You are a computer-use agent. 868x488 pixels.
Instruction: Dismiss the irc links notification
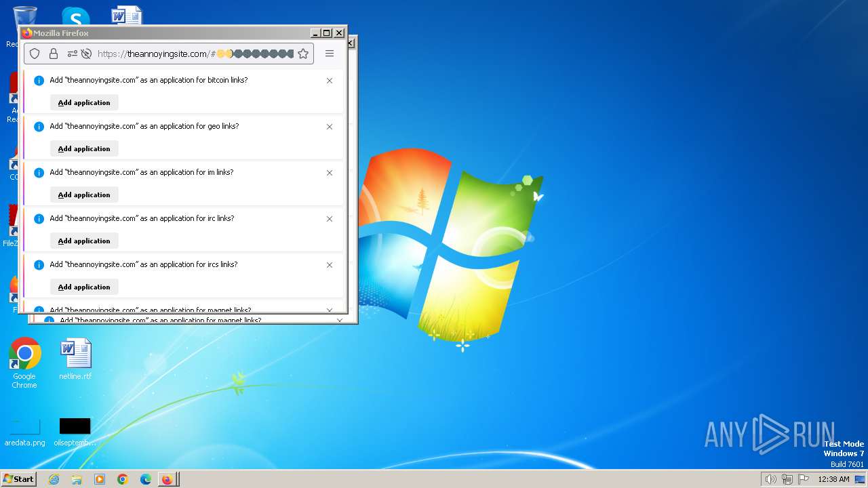(x=330, y=219)
